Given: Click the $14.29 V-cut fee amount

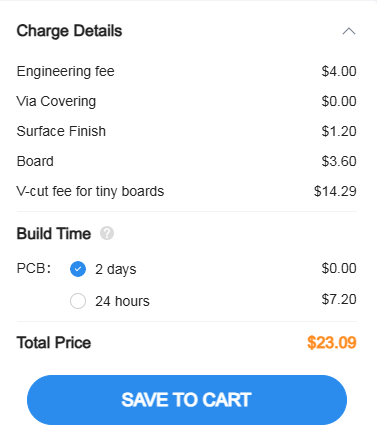Looking at the screenshot, I should [335, 191].
